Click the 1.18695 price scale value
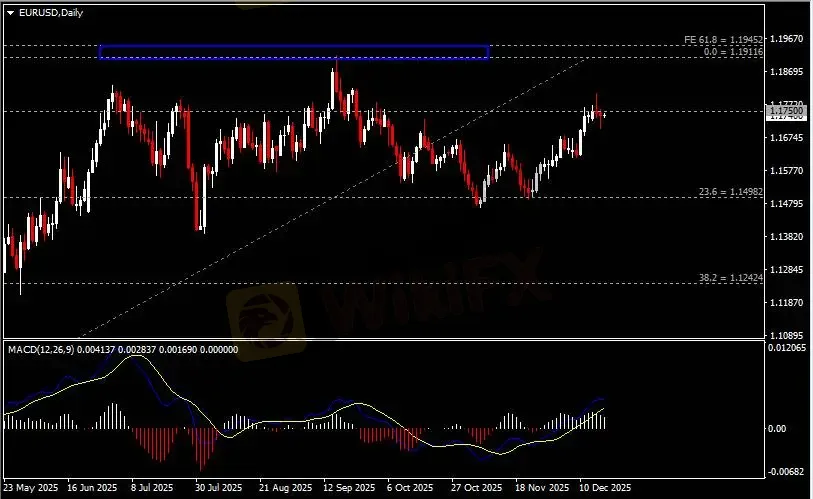Screen dimensions: 813x499 click(787, 72)
